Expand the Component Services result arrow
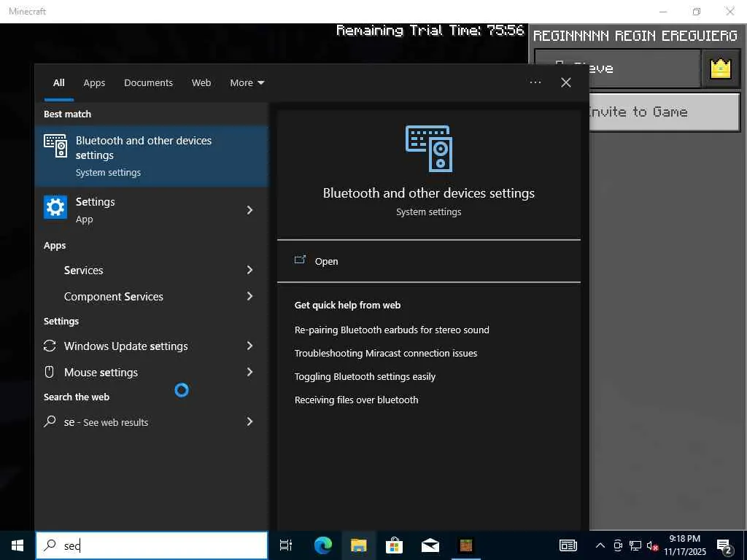Image resolution: width=747 pixels, height=560 pixels. (x=249, y=296)
